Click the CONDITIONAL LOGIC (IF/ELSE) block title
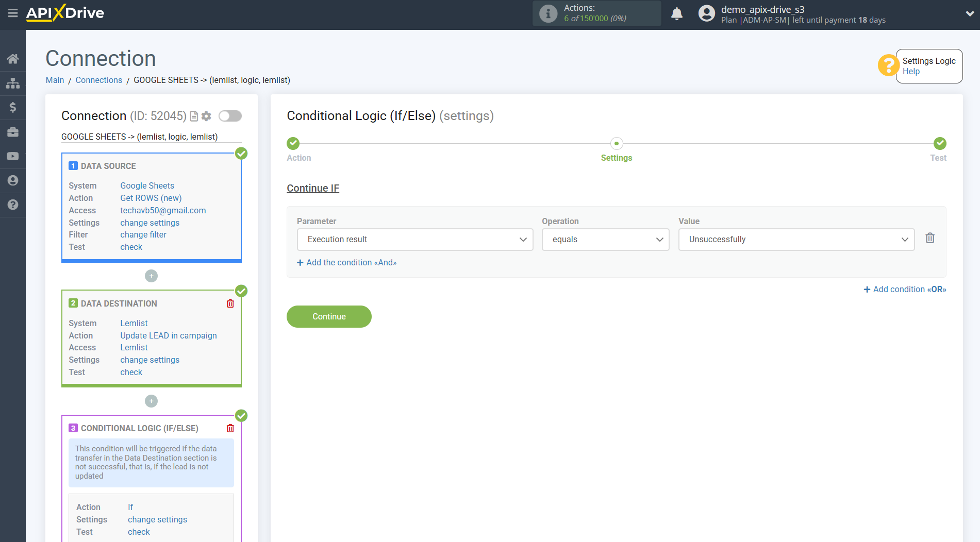This screenshot has height=542, width=980. [139, 428]
